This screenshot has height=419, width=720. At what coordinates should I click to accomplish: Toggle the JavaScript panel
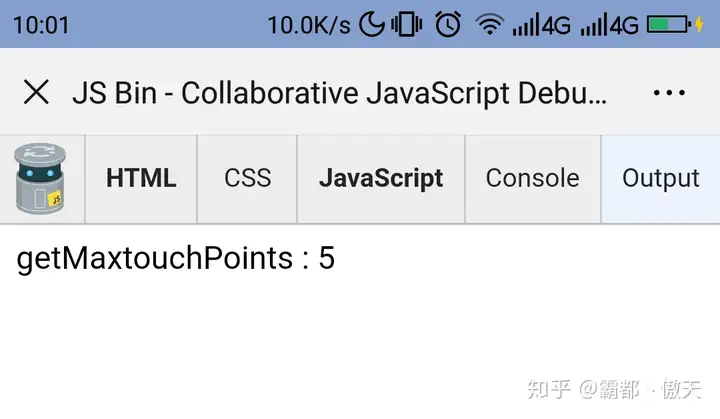coord(380,179)
